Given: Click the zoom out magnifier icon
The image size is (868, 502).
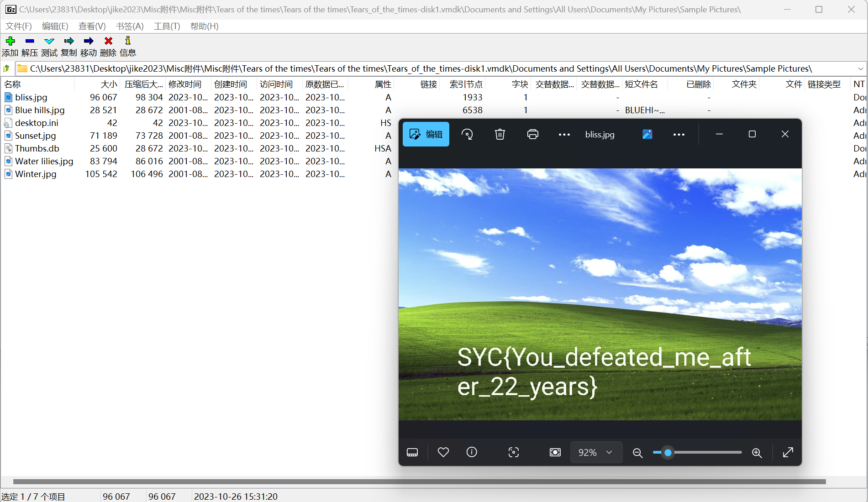Looking at the screenshot, I should pos(638,452).
